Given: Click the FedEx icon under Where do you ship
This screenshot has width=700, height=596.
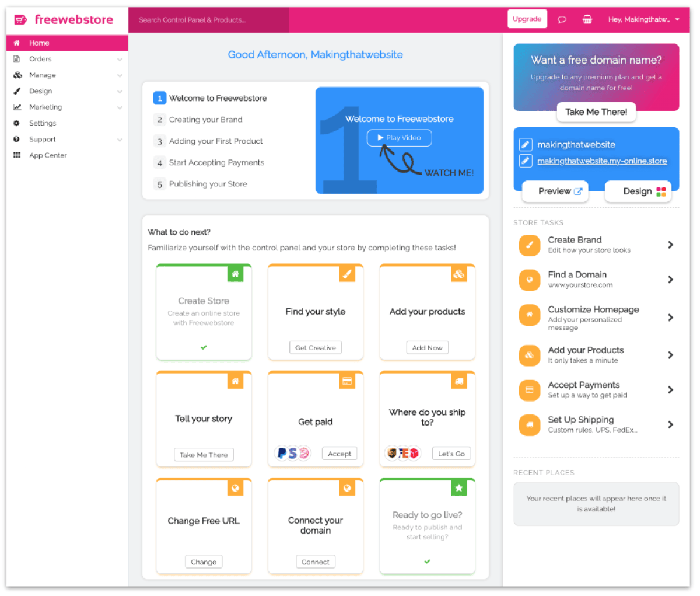Looking at the screenshot, I should [402, 454].
